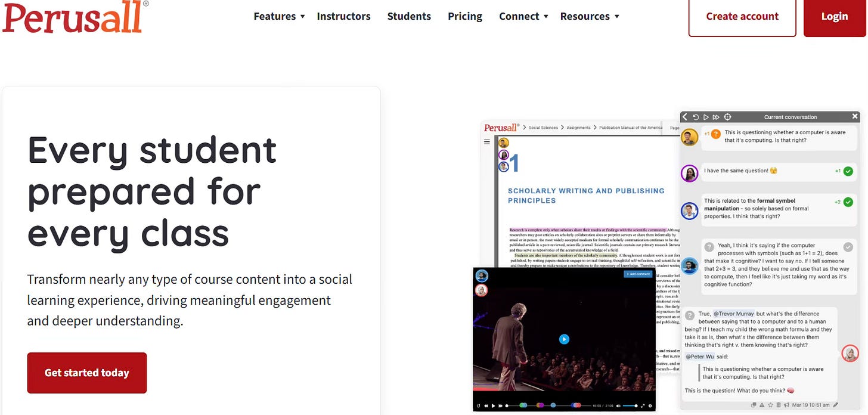Click the yellow avatar marker on the document page
Viewport: 868px width, 415px height.
(504, 143)
